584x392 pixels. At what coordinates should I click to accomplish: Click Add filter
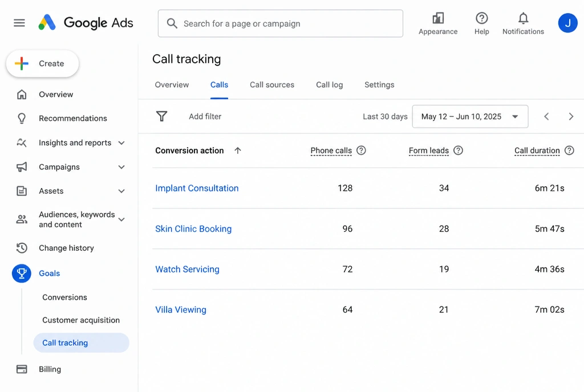[205, 116]
